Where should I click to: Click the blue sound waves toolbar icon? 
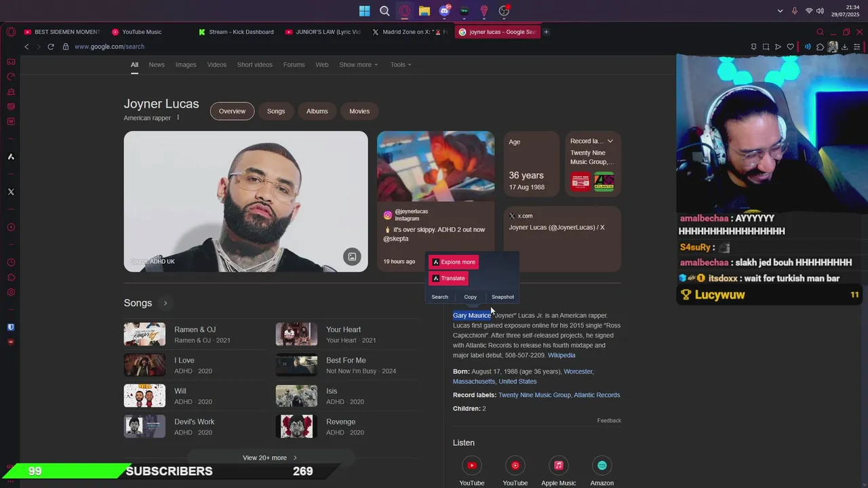(x=808, y=47)
